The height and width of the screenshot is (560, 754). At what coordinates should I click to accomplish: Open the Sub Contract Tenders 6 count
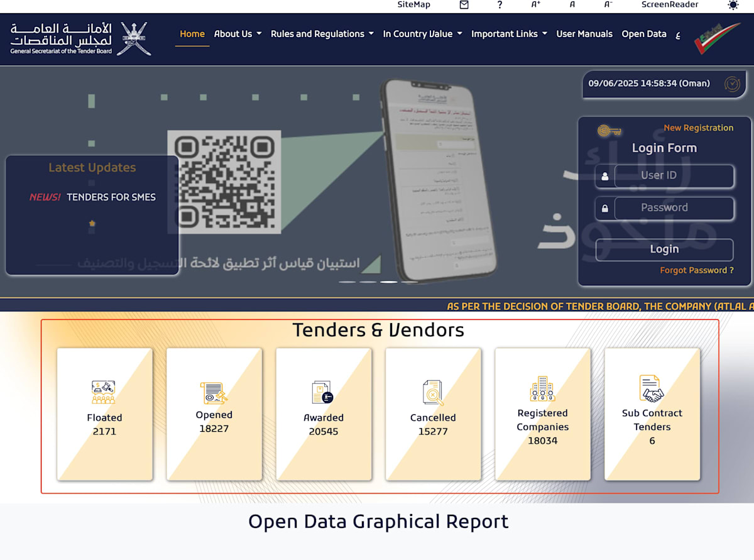pos(652,441)
